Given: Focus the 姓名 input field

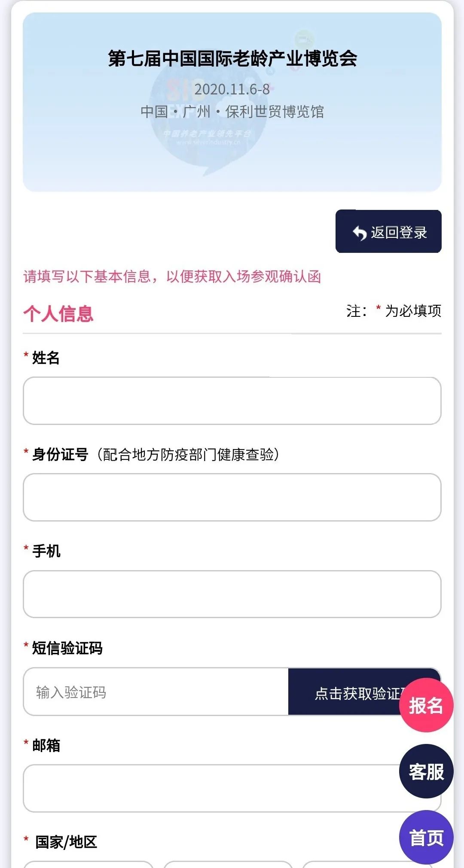Looking at the screenshot, I should tap(232, 401).
